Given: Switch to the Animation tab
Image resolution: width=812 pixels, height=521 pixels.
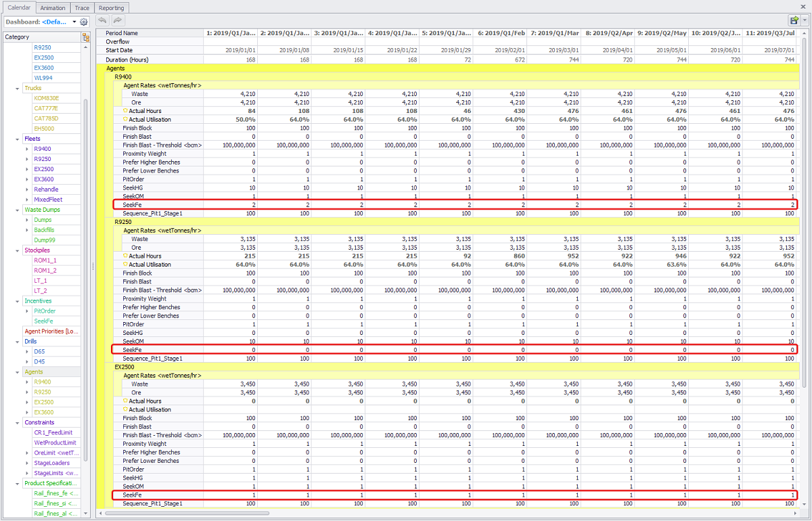Looking at the screenshot, I should (x=53, y=8).
